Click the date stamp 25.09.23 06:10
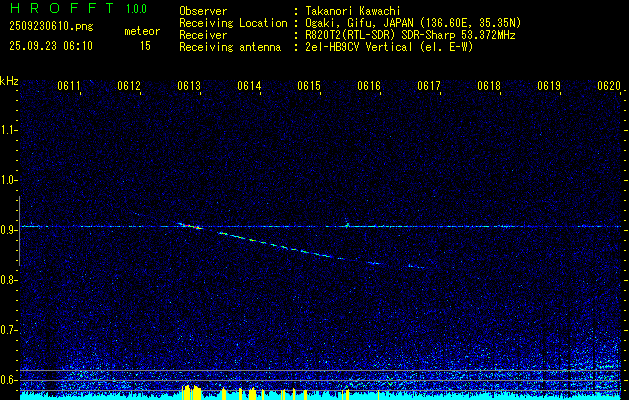 click(x=51, y=46)
